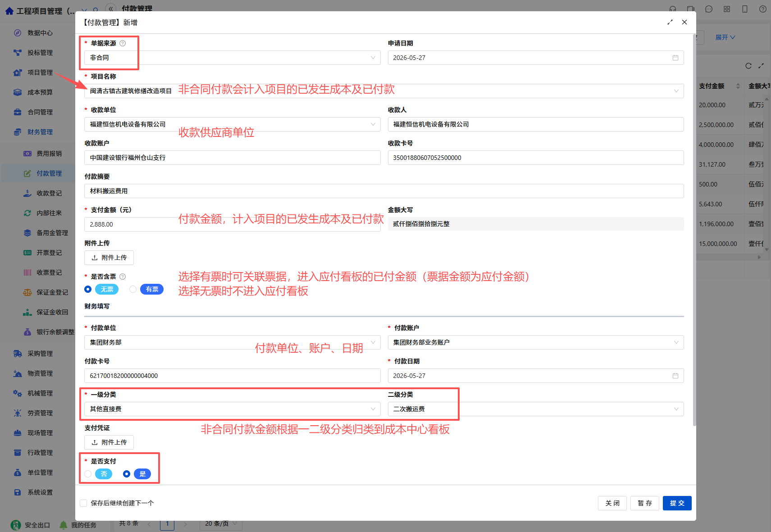This screenshot has width=771, height=532.
Task: Click the 项目管理 sidebar icon
Action: point(18,73)
